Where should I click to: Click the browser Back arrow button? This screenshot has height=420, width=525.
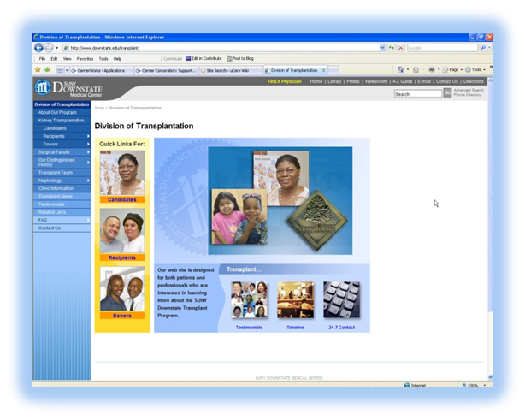pos(38,48)
